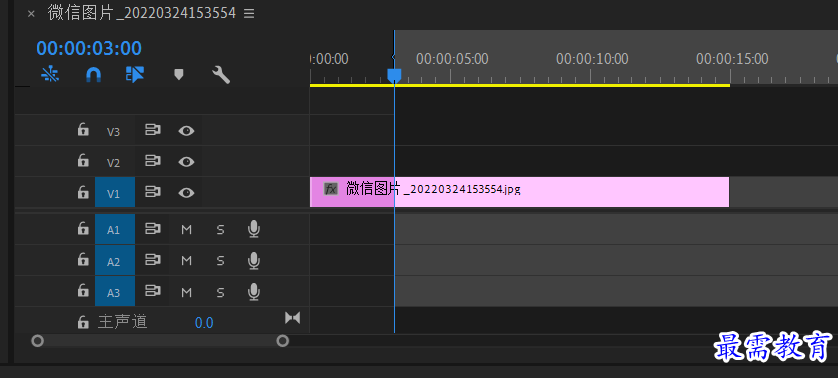Open timeline display settings wrench
This screenshot has height=378, width=838.
(221, 75)
